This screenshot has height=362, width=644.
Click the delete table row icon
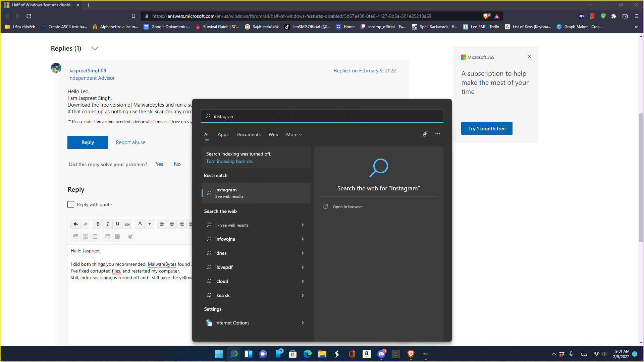pyautogui.click(x=76, y=237)
